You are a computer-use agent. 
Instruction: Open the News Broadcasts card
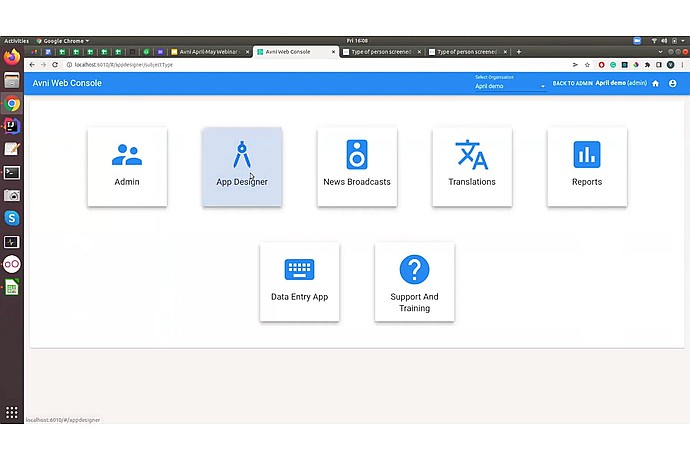(x=357, y=167)
